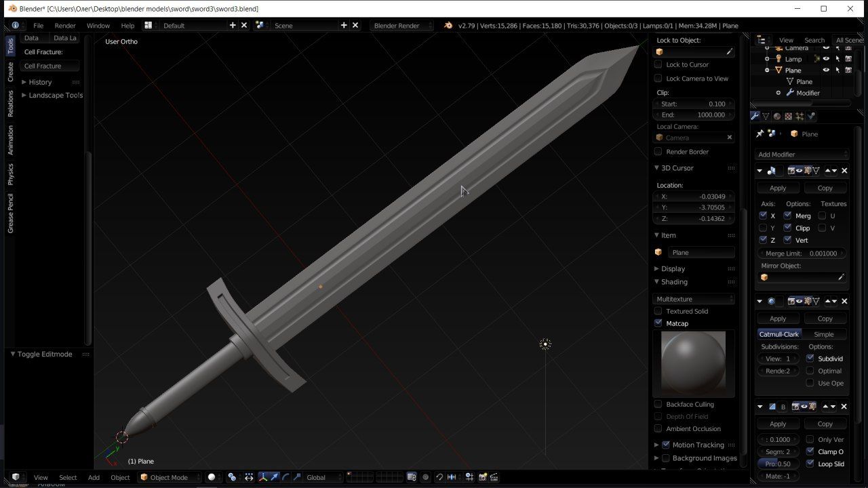Viewport: 868px width, 488px height.
Task: Collapse the Plane object tree in outliner
Action: tap(767, 70)
